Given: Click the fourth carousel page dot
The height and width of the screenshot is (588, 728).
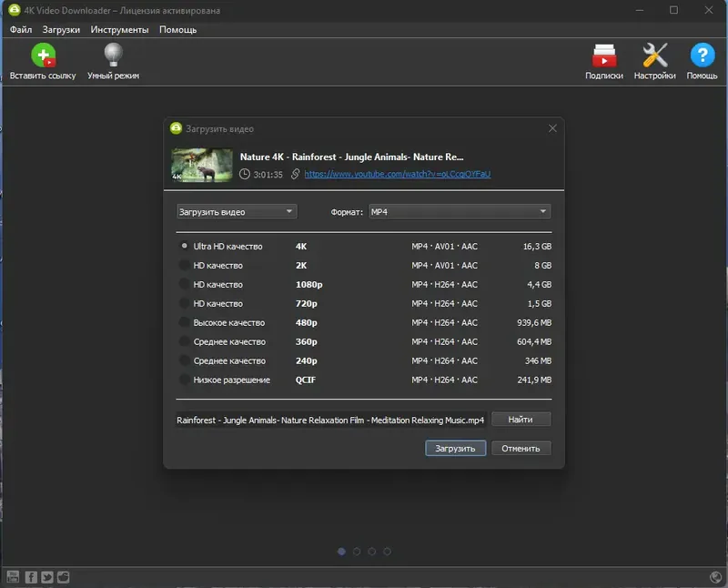Looking at the screenshot, I should 388,552.
